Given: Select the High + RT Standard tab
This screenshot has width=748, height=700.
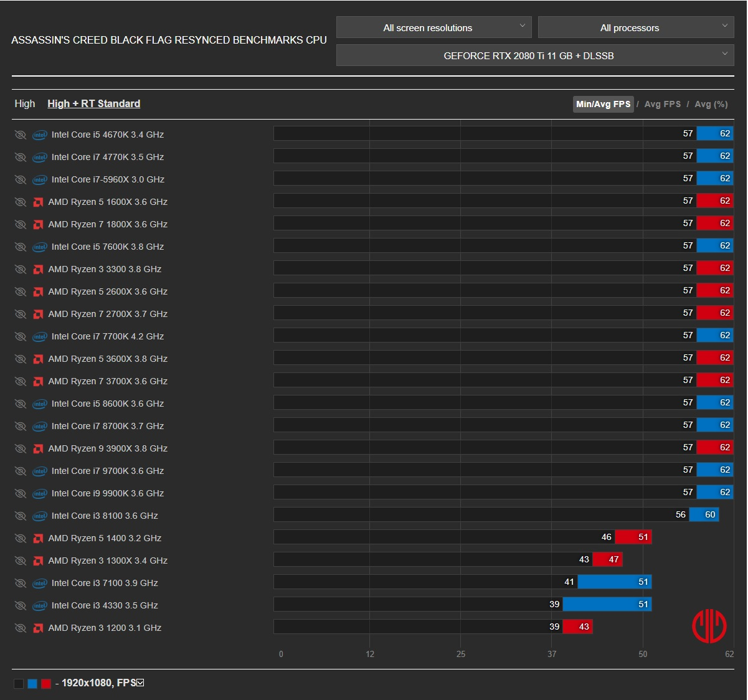Looking at the screenshot, I should click(93, 103).
